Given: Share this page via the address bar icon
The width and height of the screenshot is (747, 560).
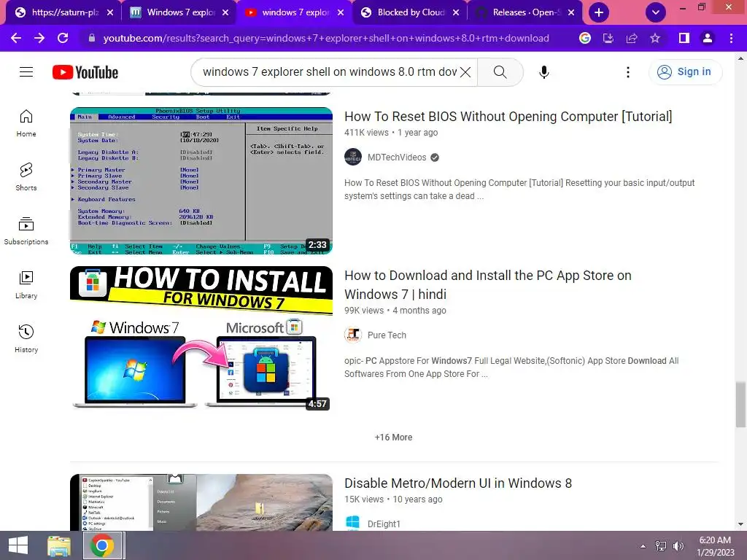Looking at the screenshot, I should (632, 38).
